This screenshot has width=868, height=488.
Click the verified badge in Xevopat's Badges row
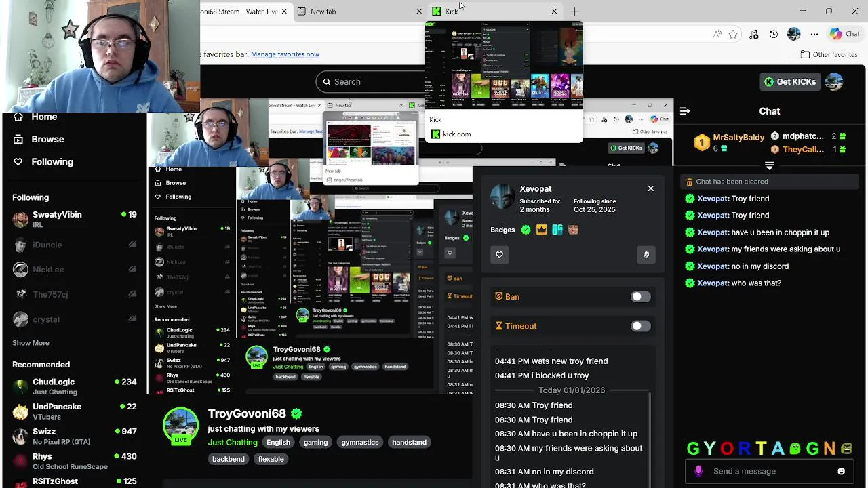pos(526,230)
